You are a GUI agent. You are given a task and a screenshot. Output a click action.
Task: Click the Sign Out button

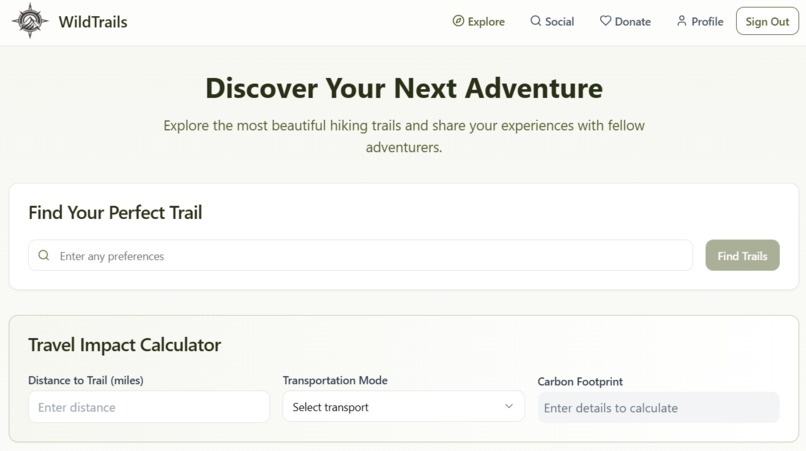click(x=767, y=21)
